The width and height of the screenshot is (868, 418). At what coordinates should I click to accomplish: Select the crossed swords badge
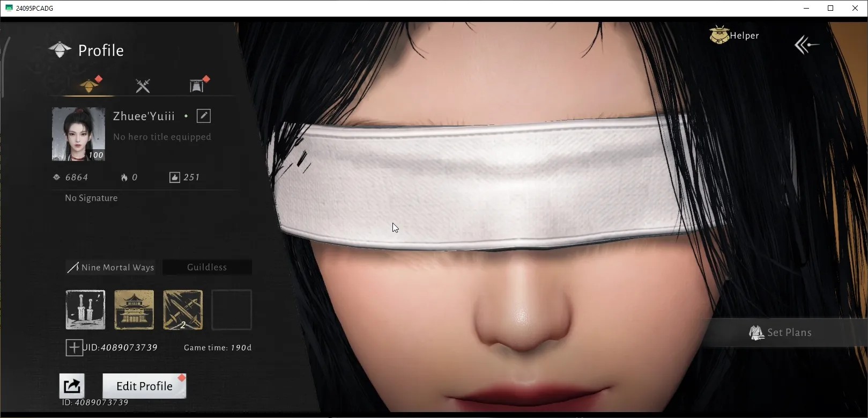(183, 310)
